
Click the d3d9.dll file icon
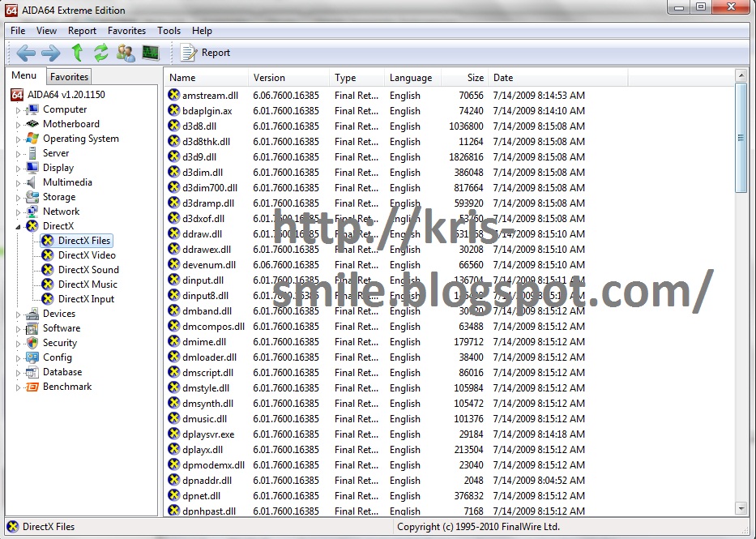[x=173, y=156]
